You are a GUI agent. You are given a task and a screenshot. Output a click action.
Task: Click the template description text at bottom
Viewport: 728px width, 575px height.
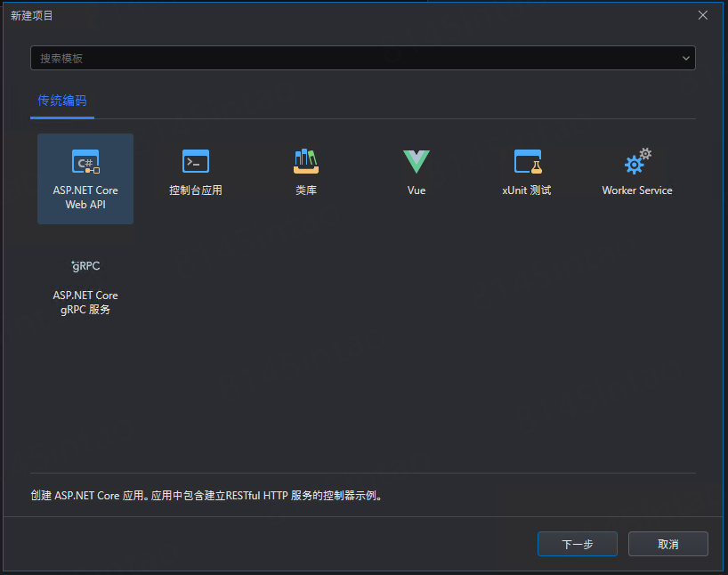coord(206,496)
